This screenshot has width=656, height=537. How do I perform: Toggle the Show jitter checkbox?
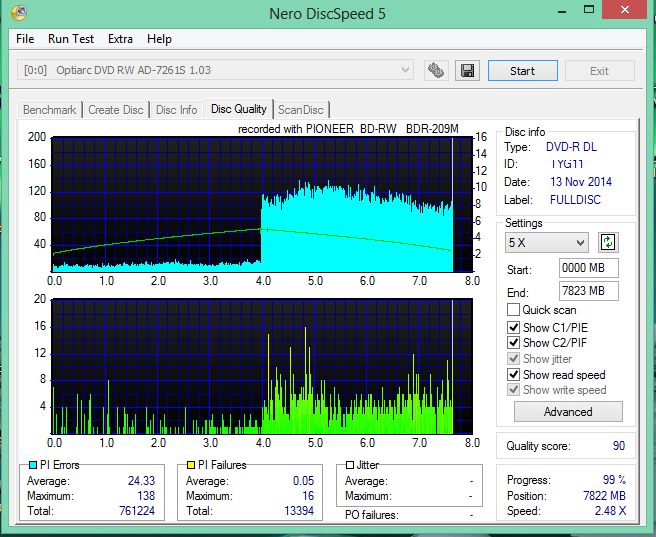click(513, 359)
